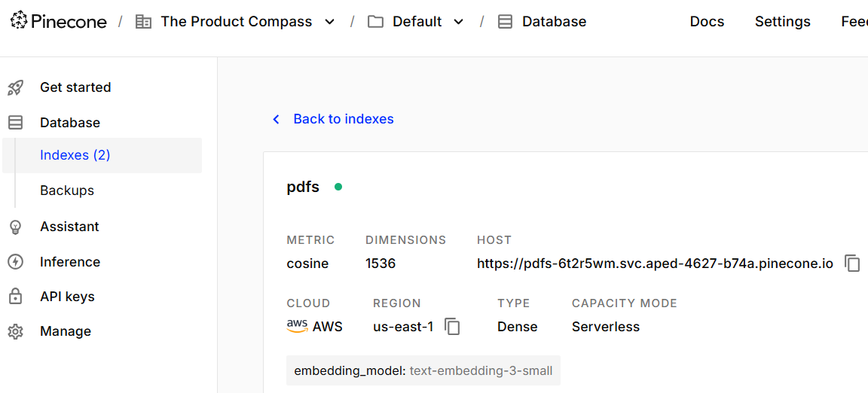Click the Manage gear icon
The image size is (868, 393).
click(15, 331)
